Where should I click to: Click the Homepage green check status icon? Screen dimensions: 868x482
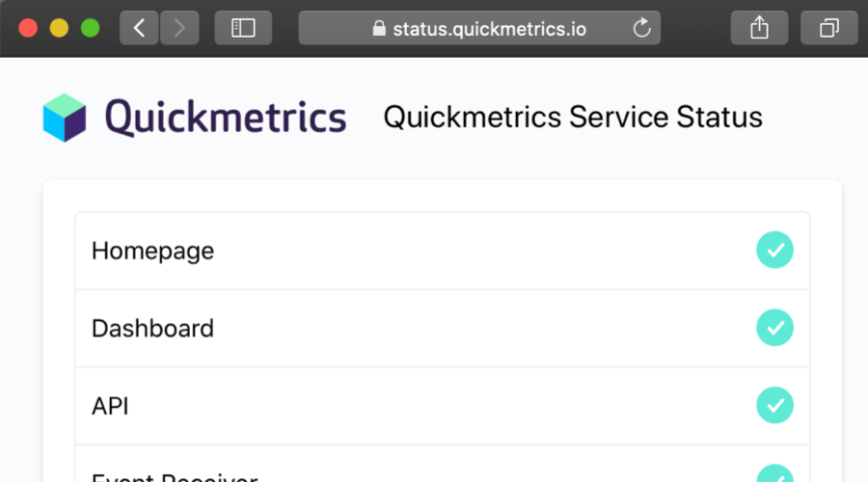pyautogui.click(x=774, y=250)
